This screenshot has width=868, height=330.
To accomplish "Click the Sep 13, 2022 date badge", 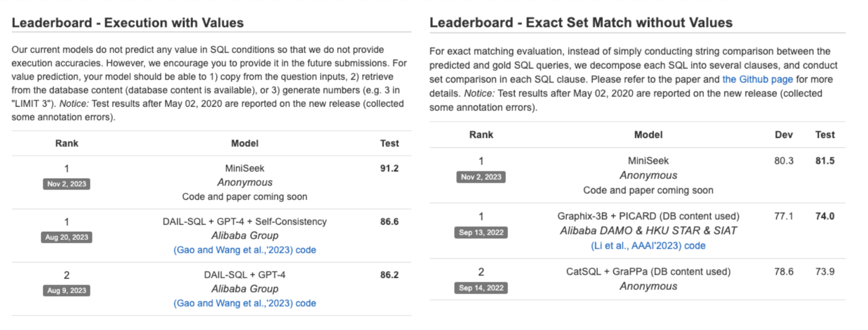I will [x=481, y=232].
